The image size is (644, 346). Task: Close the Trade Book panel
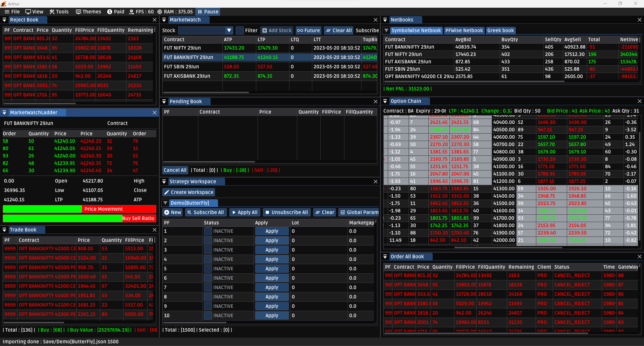(155, 230)
